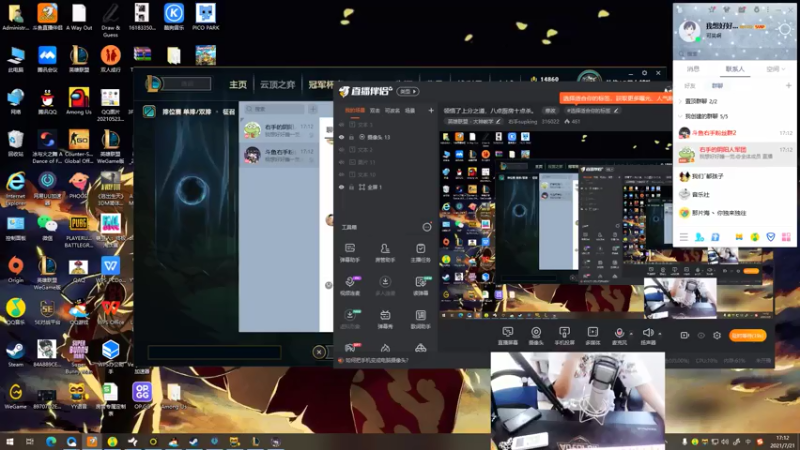This screenshot has height=450, width=800.
Task: Open the Steam taskbar icon
Action: coord(194,441)
